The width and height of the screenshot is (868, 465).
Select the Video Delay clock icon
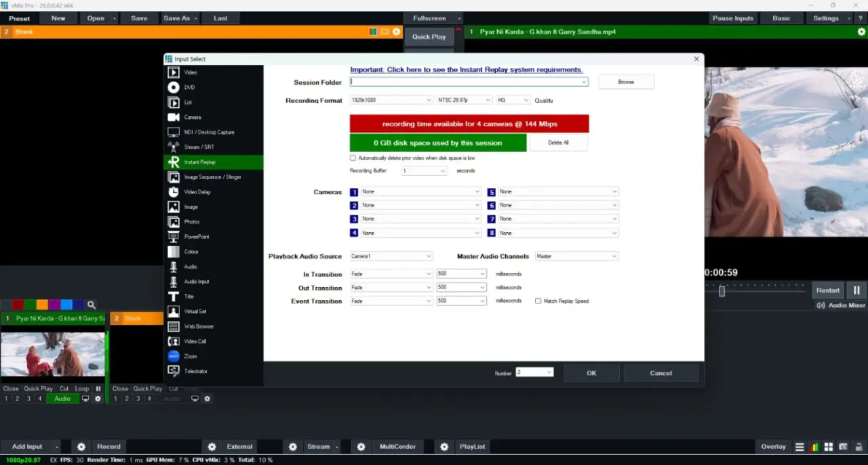pos(174,191)
